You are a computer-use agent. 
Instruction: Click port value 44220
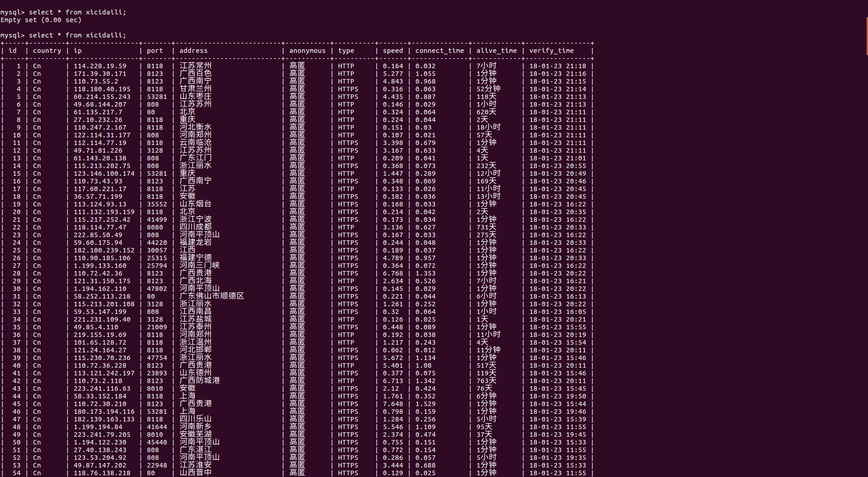157,243
